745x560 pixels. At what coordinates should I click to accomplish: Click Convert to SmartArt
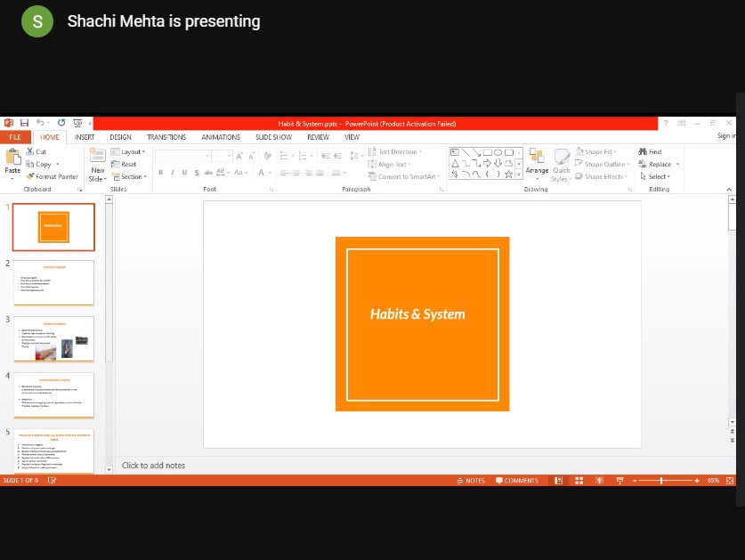pos(404,176)
